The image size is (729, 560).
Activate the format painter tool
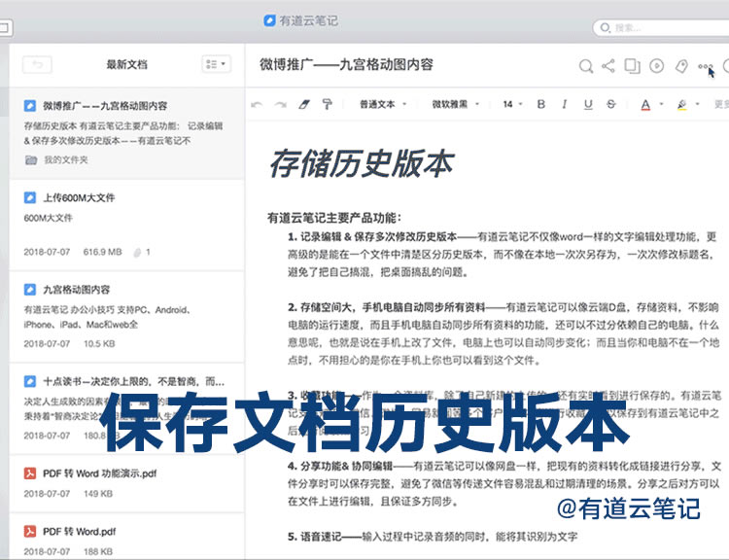328,104
